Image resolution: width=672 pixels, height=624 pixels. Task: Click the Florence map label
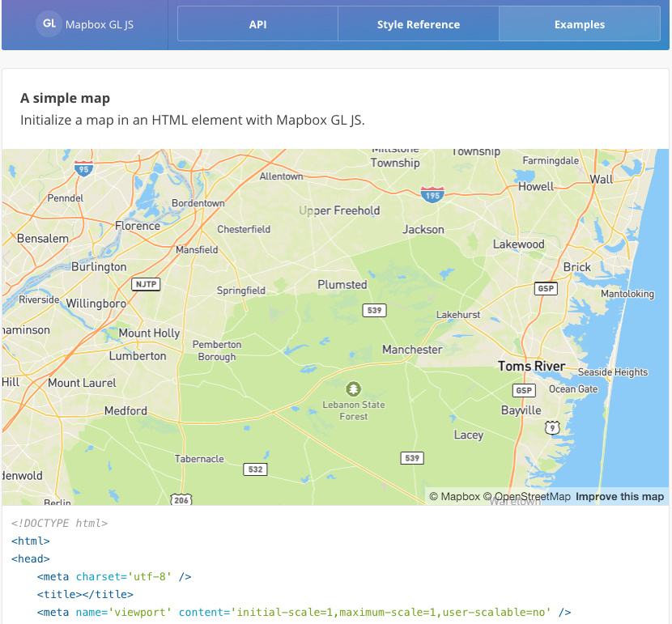click(137, 226)
